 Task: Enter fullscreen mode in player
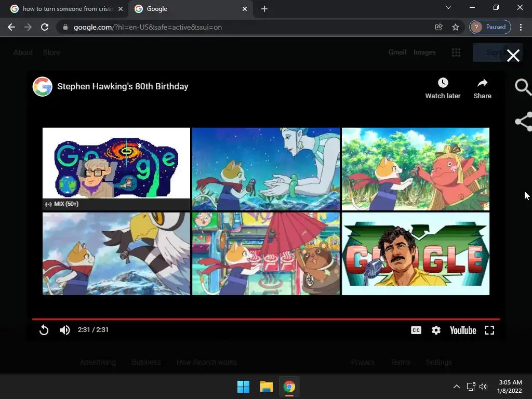tap(489, 330)
